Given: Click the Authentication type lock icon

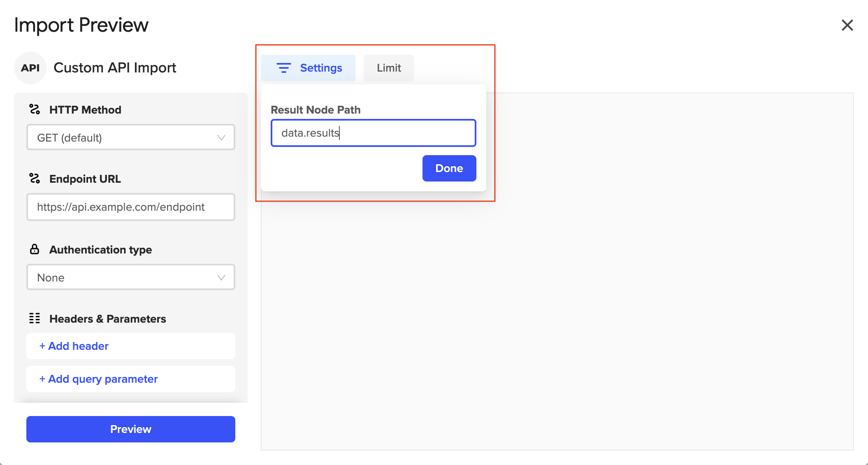Looking at the screenshot, I should [x=35, y=249].
